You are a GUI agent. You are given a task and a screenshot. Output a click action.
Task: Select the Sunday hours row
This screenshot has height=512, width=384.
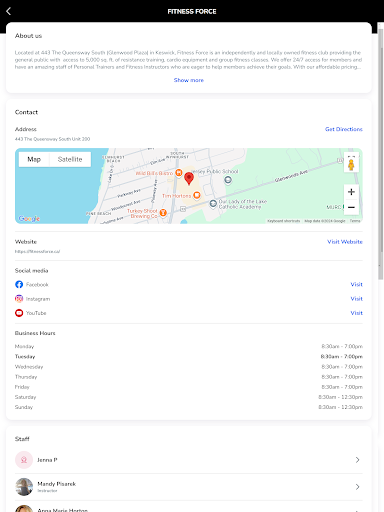[189, 407]
